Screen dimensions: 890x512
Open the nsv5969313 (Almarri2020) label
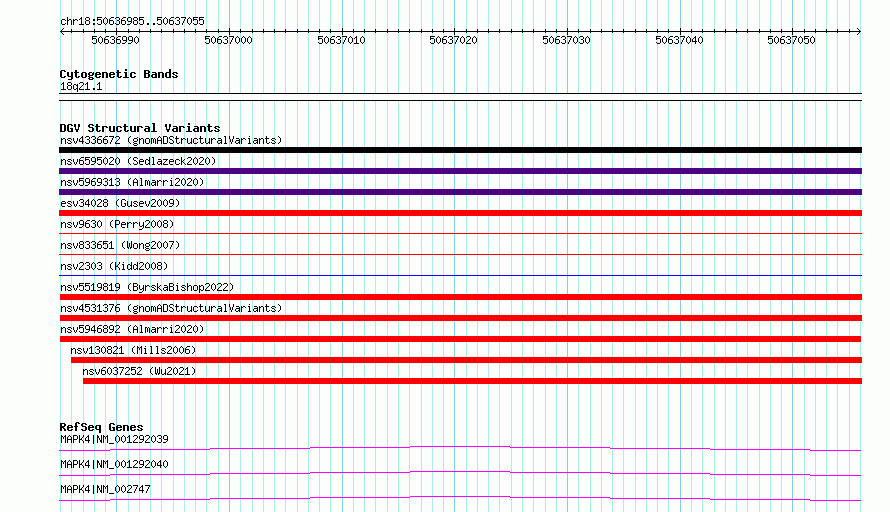click(x=132, y=182)
